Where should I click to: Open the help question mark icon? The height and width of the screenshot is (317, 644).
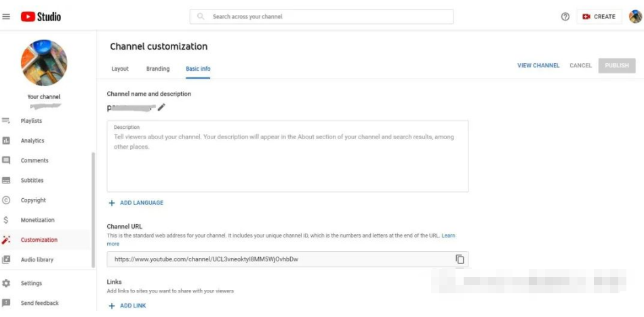tap(565, 17)
